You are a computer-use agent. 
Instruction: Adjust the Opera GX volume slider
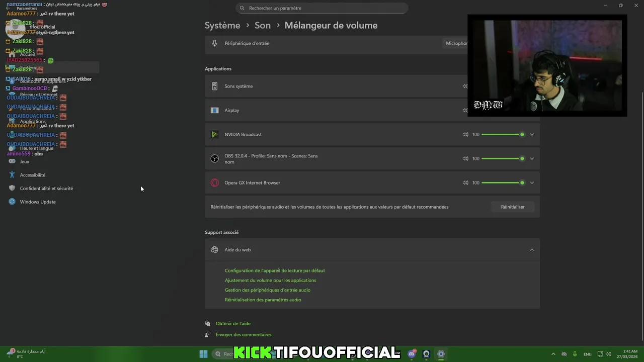click(x=503, y=183)
